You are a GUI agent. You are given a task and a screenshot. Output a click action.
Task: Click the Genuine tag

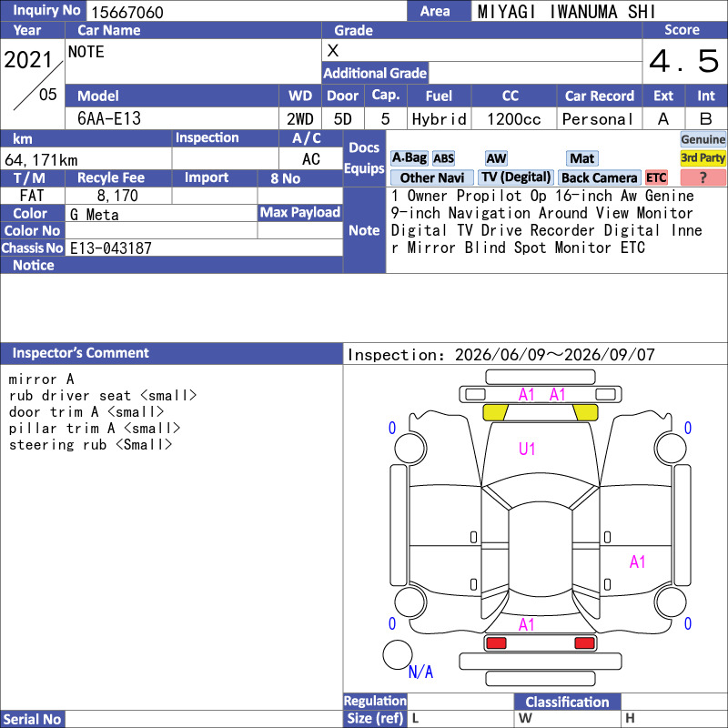click(703, 139)
